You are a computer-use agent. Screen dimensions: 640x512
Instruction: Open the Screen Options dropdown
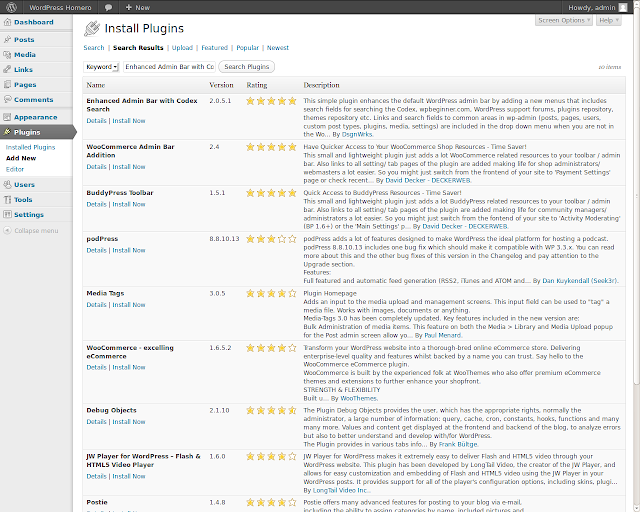pyautogui.click(x=564, y=20)
